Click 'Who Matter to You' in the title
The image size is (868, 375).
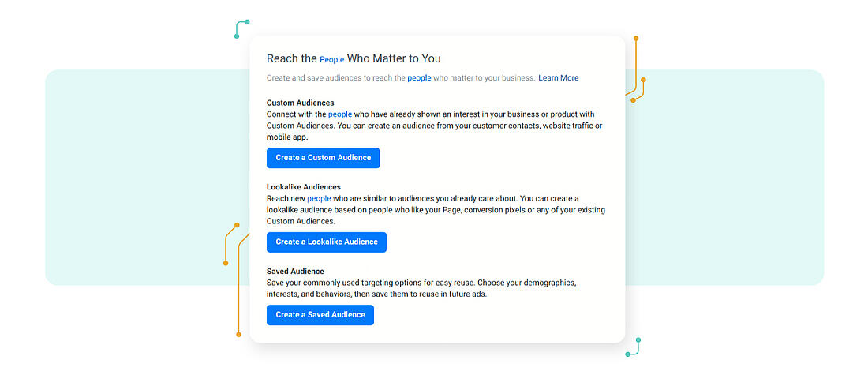[x=394, y=58]
